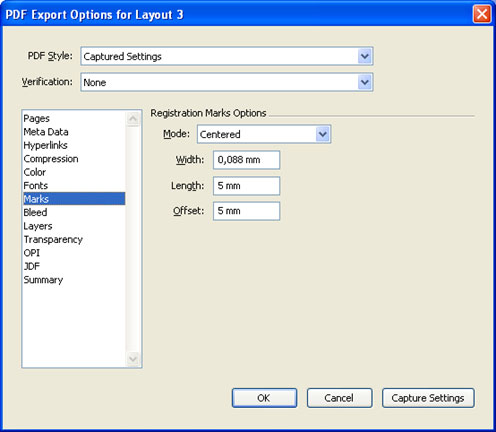Open the Mode dropdown set to Centered

[x=264, y=134]
